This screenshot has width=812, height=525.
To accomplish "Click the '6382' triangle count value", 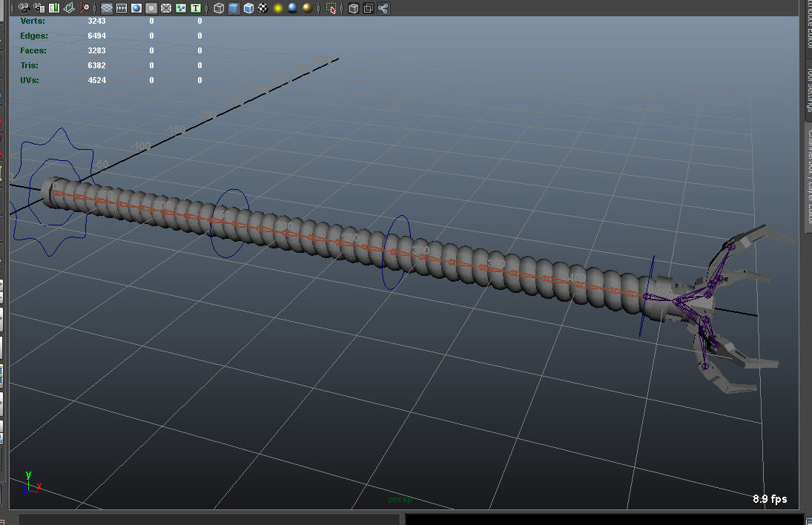I will pyautogui.click(x=97, y=65).
